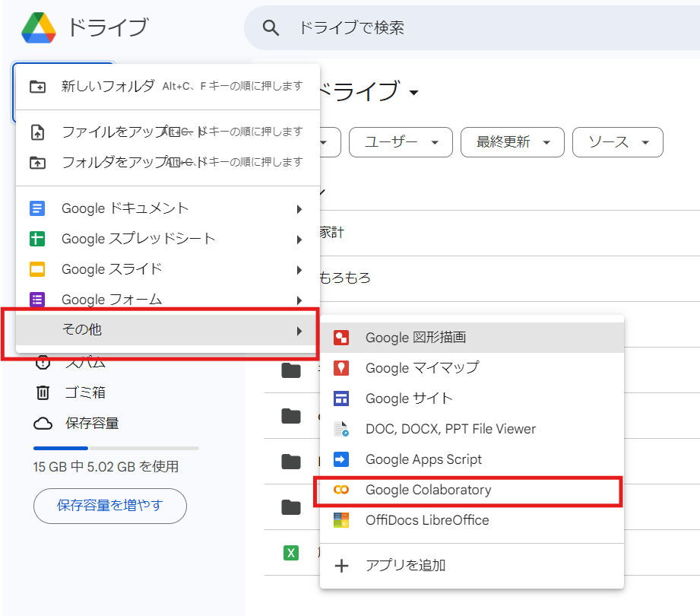Screen dimensions: 700x616
Task: Select Google Colaboratory from the submenu
Action: [x=472, y=490]
